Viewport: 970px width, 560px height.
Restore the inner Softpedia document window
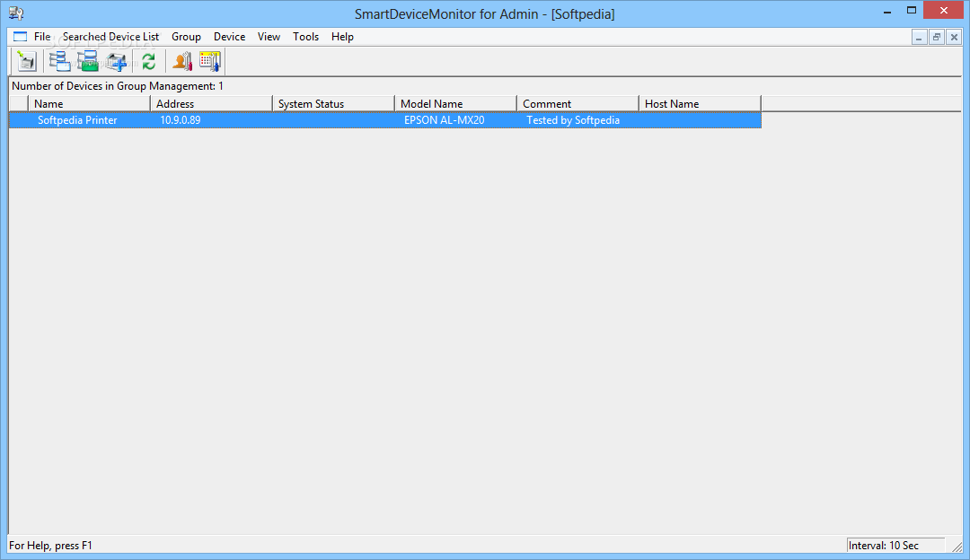coord(937,37)
